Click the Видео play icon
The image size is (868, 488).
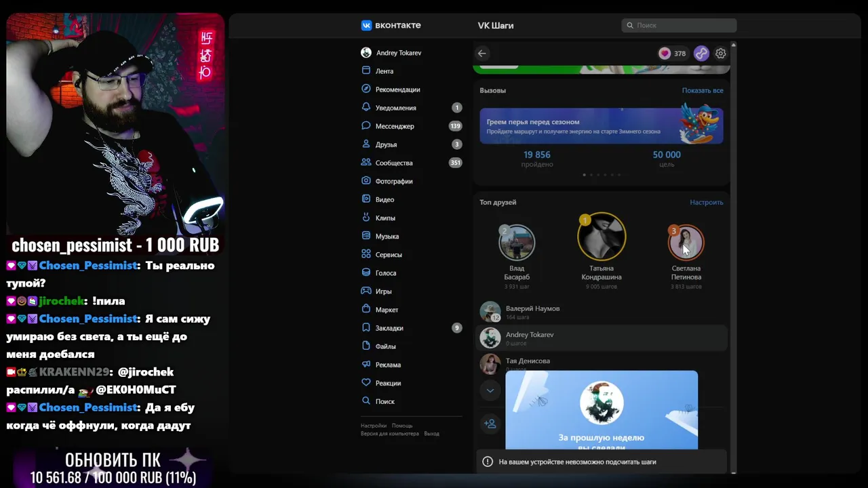tap(366, 199)
